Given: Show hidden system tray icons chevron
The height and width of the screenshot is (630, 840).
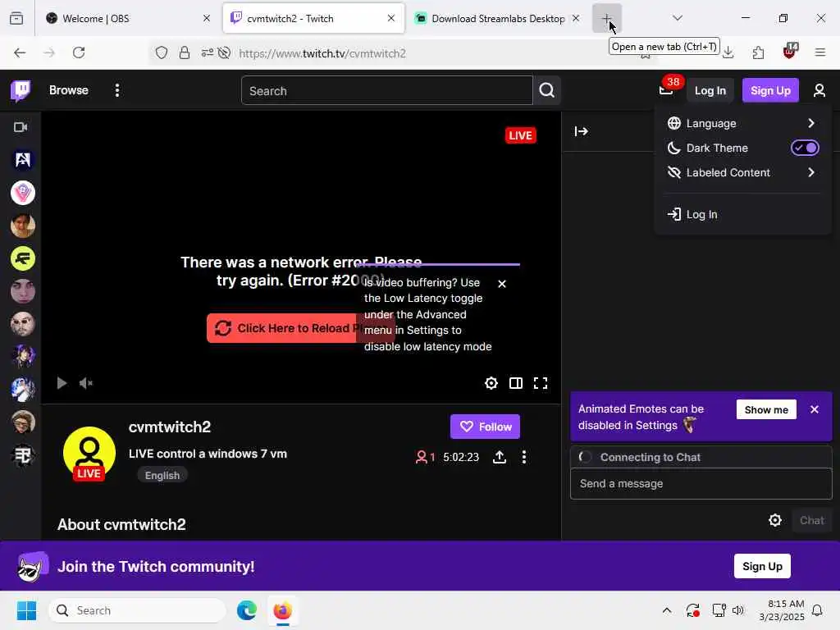Looking at the screenshot, I should 667,610.
